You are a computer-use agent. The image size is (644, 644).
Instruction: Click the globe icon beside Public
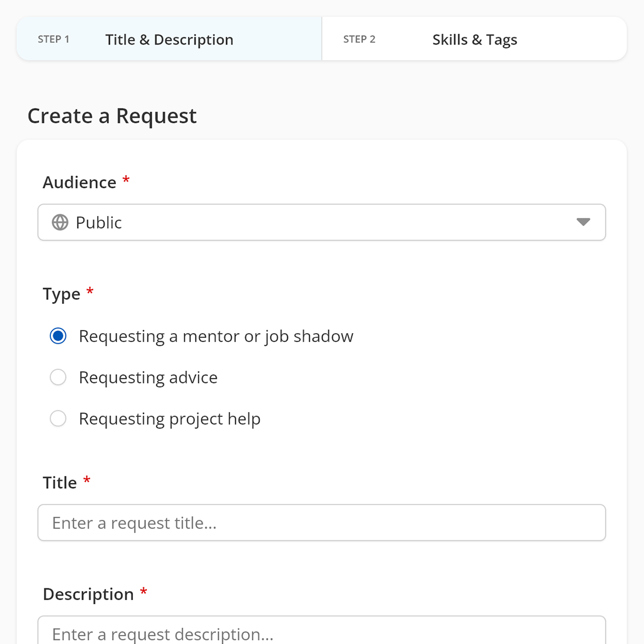(60, 222)
